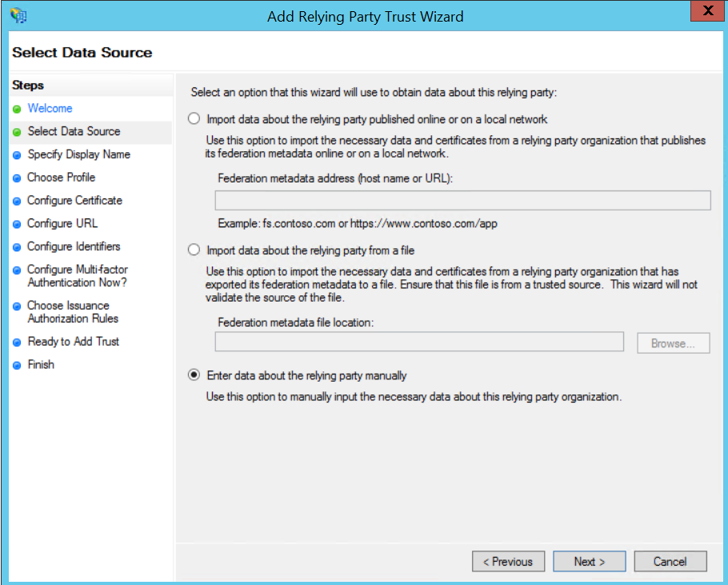Cancel the relying party trust wizard

pyautogui.click(x=670, y=562)
